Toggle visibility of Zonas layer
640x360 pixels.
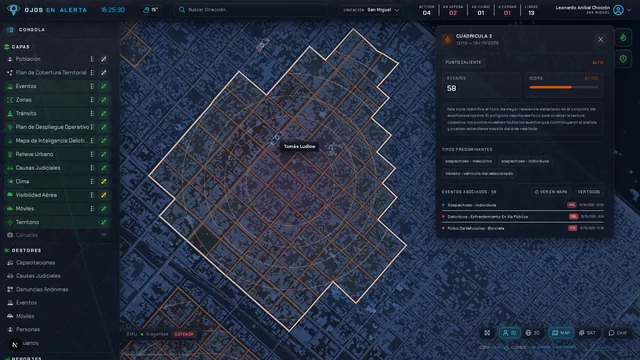tap(104, 100)
